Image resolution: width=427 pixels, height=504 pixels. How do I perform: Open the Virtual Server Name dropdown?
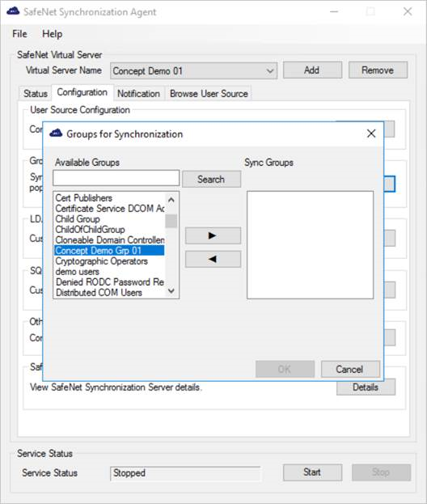(x=194, y=70)
